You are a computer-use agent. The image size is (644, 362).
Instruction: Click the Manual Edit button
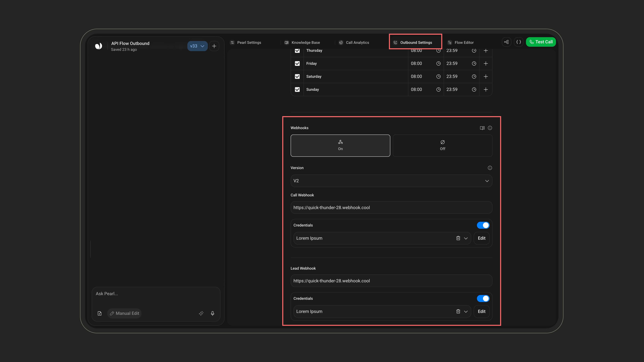pos(125,313)
